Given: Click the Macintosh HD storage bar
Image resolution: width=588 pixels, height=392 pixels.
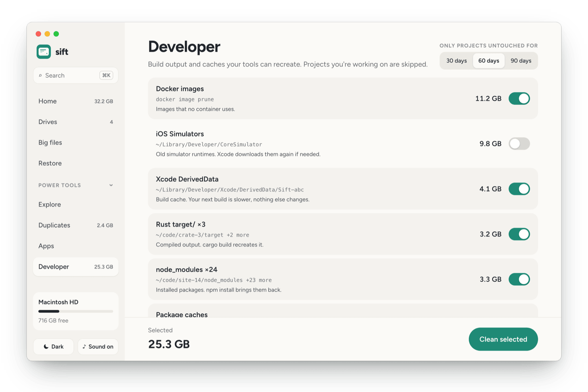Looking at the screenshot, I should click(x=76, y=311).
